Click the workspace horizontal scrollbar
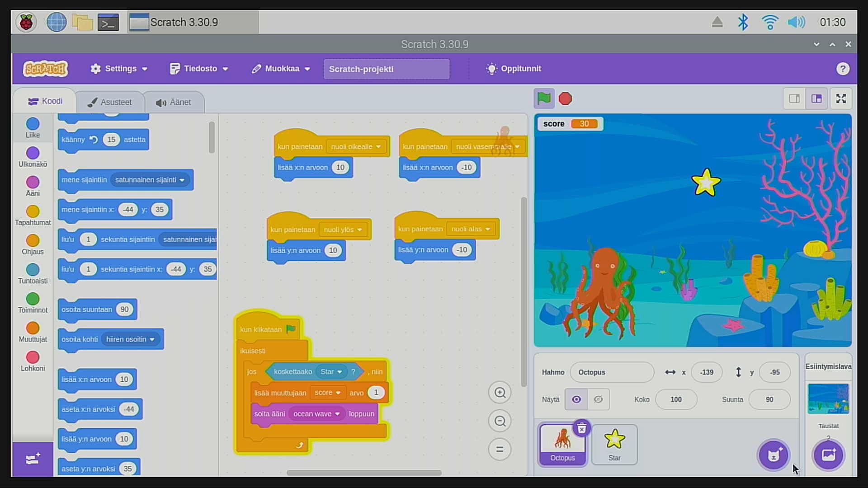The height and width of the screenshot is (488, 868). [x=364, y=473]
